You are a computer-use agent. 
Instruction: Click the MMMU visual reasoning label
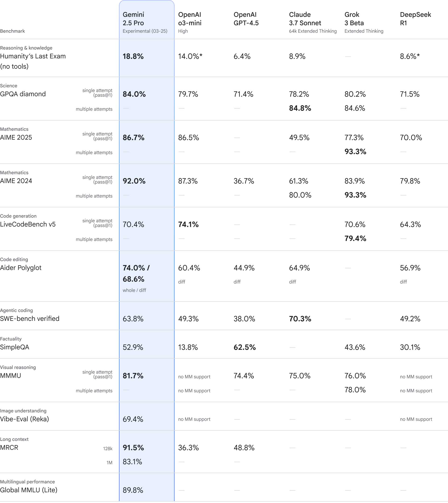tap(10, 376)
